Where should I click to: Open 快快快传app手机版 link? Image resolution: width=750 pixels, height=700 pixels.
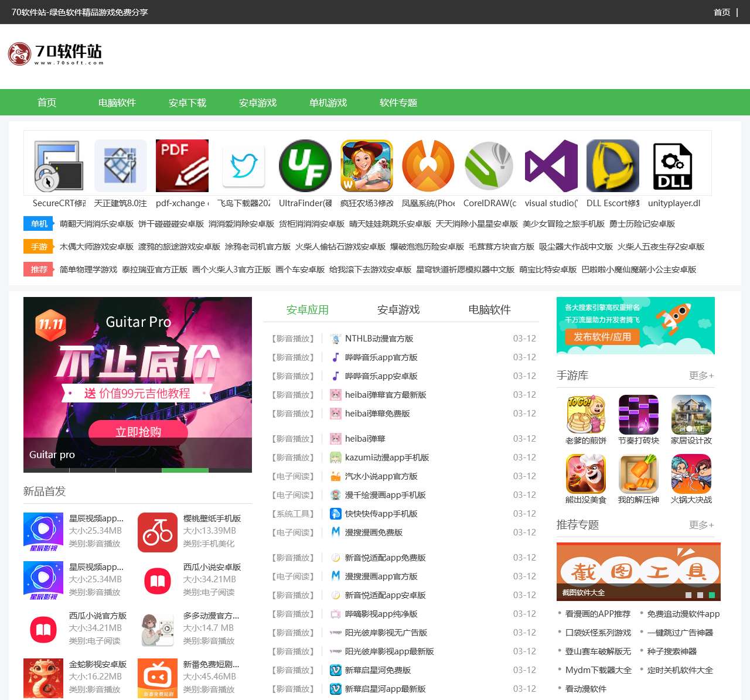(381, 514)
